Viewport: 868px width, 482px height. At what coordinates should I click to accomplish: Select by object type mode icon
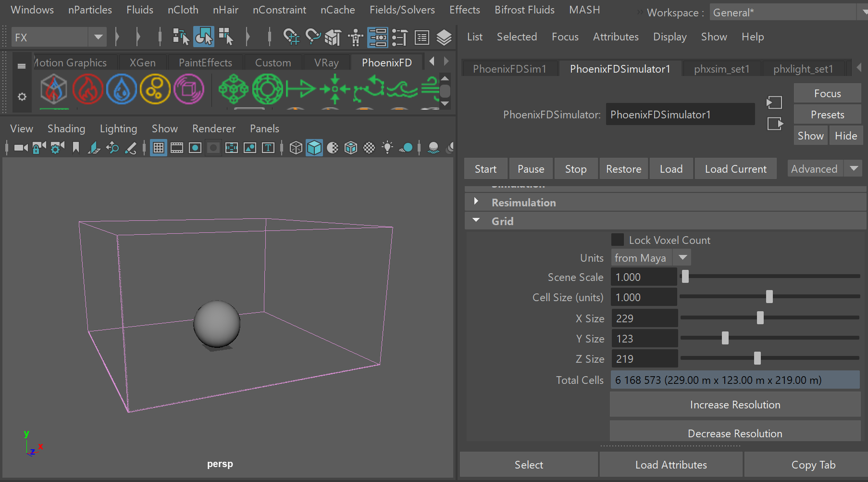tap(204, 37)
